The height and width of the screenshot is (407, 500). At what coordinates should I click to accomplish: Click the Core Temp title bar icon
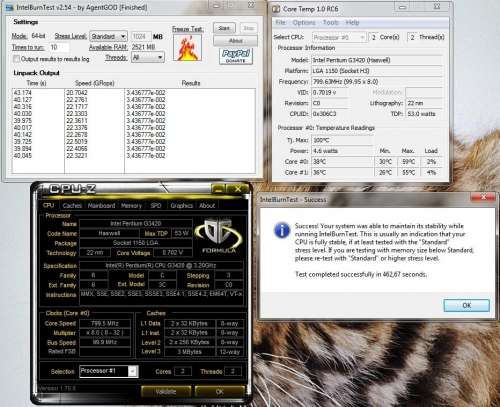click(276, 9)
